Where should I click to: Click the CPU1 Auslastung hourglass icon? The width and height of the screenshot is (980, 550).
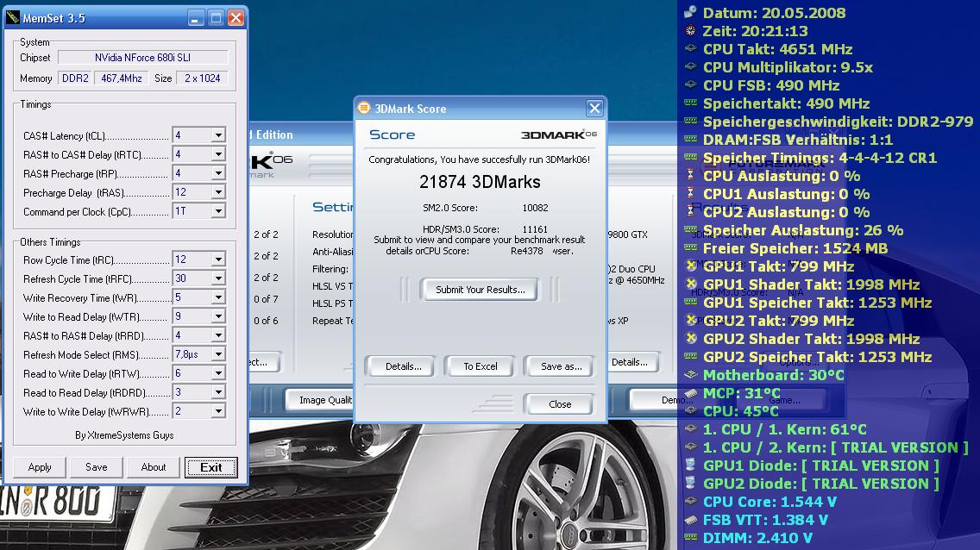click(690, 193)
